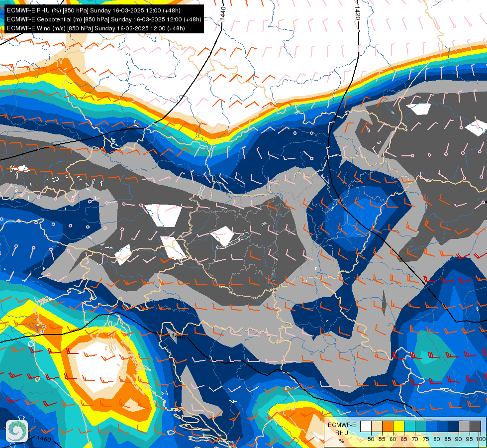Select the orange 55-60% legend swatch

[388, 426]
